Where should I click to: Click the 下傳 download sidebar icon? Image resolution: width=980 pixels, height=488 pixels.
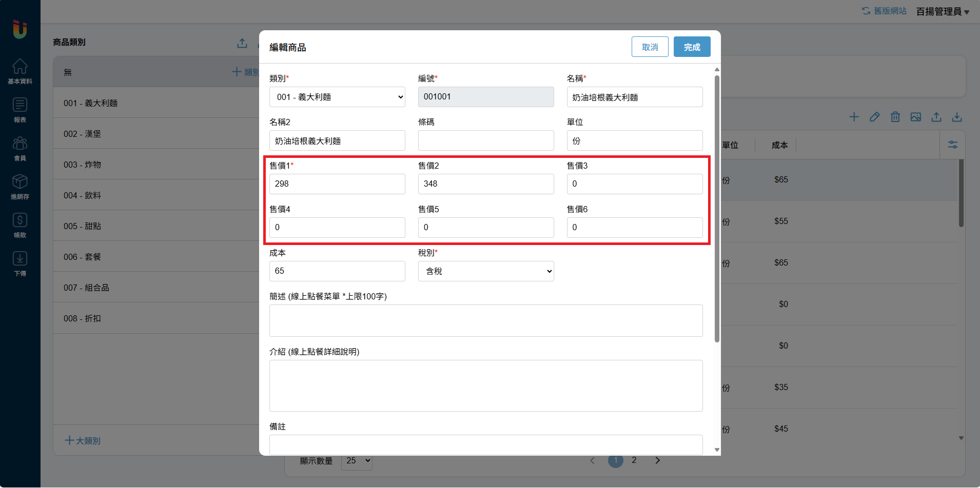(x=20, y=263)
